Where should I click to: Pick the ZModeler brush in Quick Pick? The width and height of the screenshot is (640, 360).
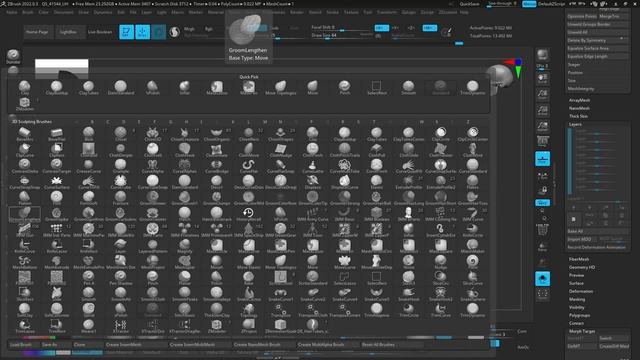coord(24,104)
